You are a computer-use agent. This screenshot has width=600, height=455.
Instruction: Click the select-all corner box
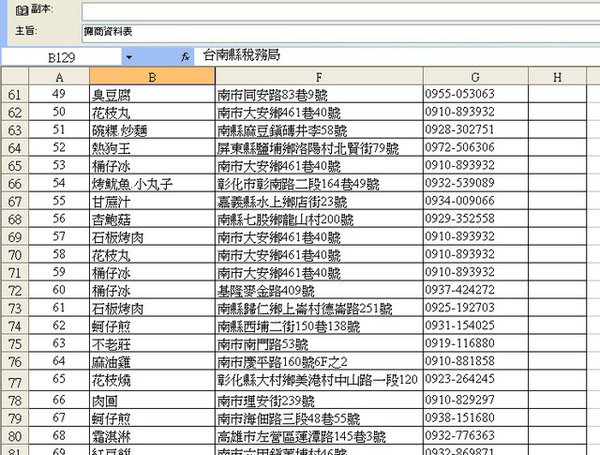15,77
